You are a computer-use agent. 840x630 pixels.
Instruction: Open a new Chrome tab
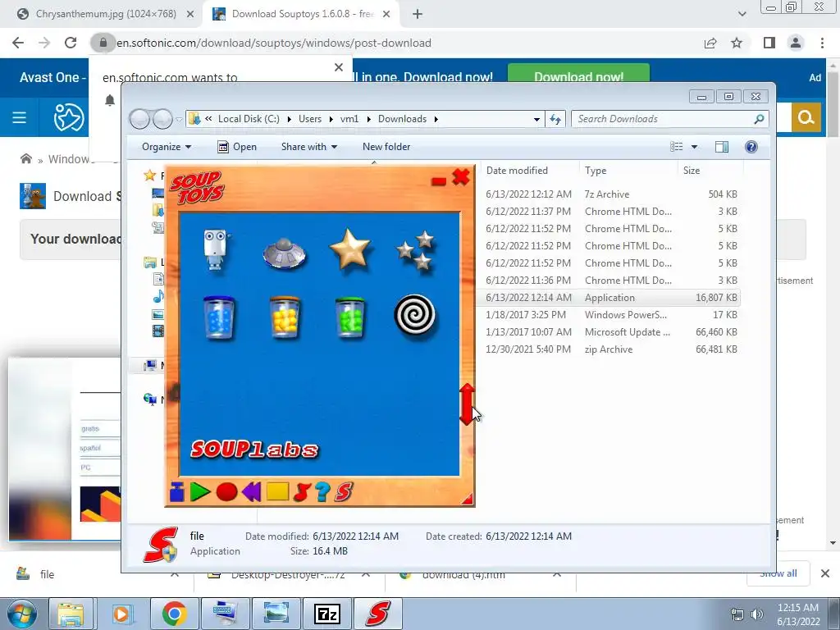(x=418, y=15)
